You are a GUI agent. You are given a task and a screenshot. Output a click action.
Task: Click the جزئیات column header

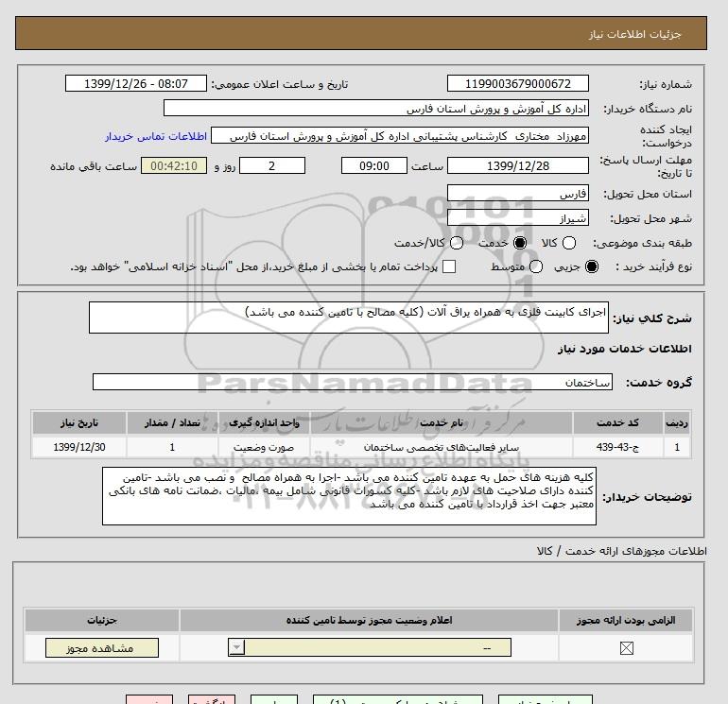[102, 620]
